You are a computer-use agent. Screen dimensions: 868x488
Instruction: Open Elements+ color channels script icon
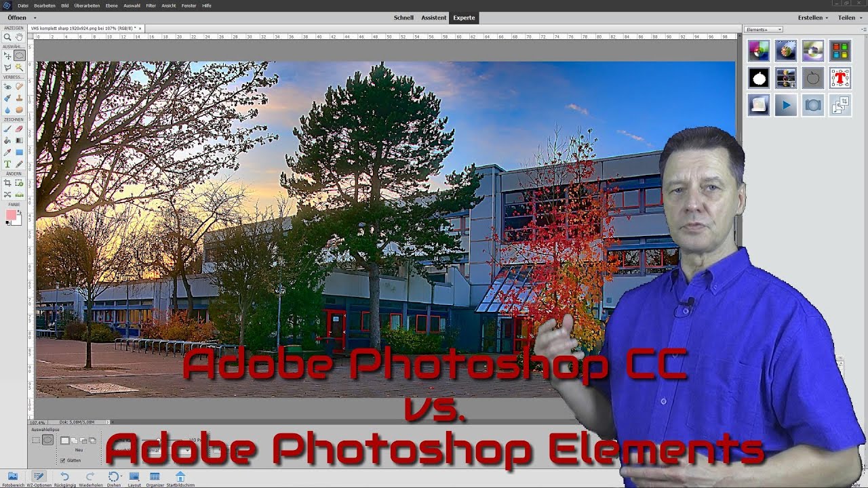tap(759, 51)
